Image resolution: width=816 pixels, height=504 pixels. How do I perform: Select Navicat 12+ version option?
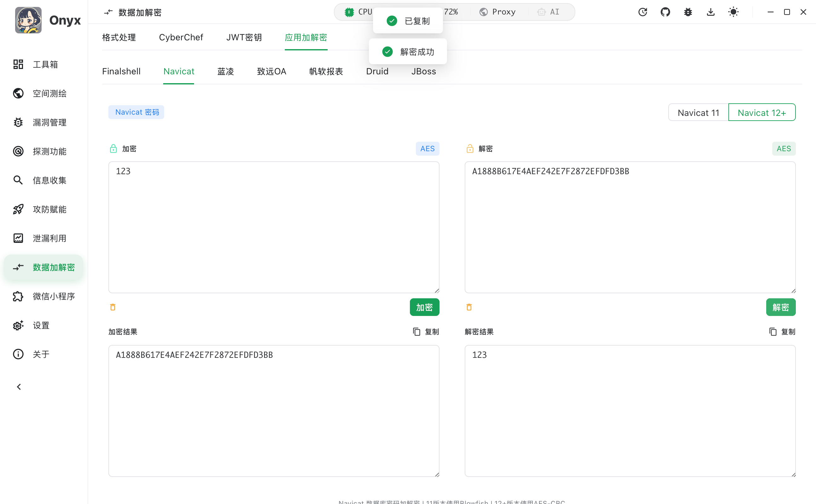coord(762,113)
